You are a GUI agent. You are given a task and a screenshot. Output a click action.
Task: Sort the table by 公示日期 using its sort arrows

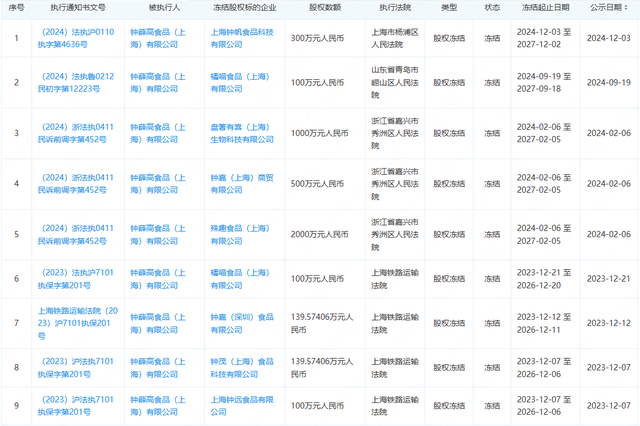click(x=626, y=7)
